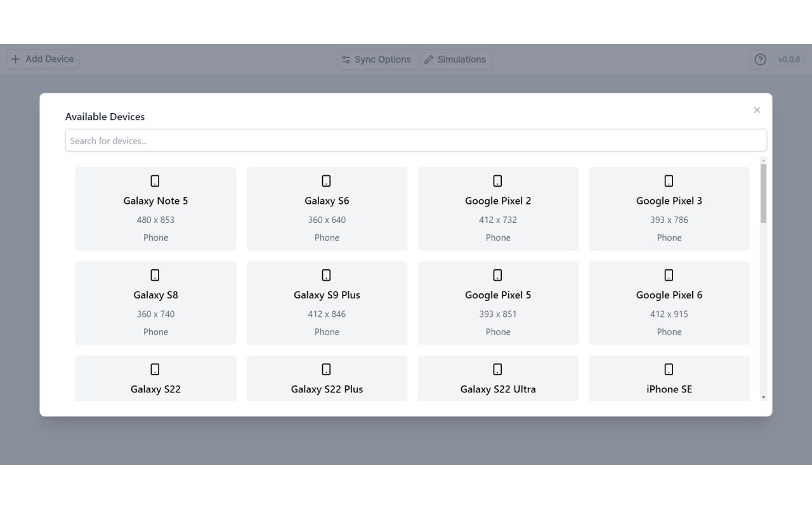812x508 pixels.
Task: Click the Phone label under Google Pixel 6
Action: pos(669,331)
